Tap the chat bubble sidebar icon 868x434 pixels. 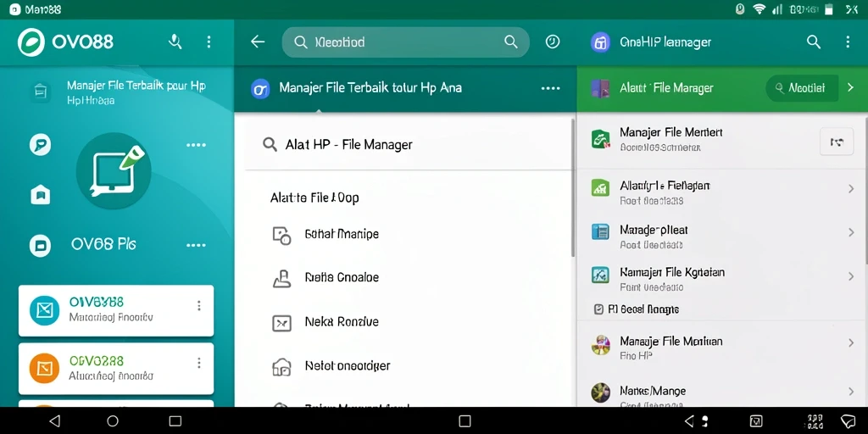pyautogui.click(x=40, y=144)
